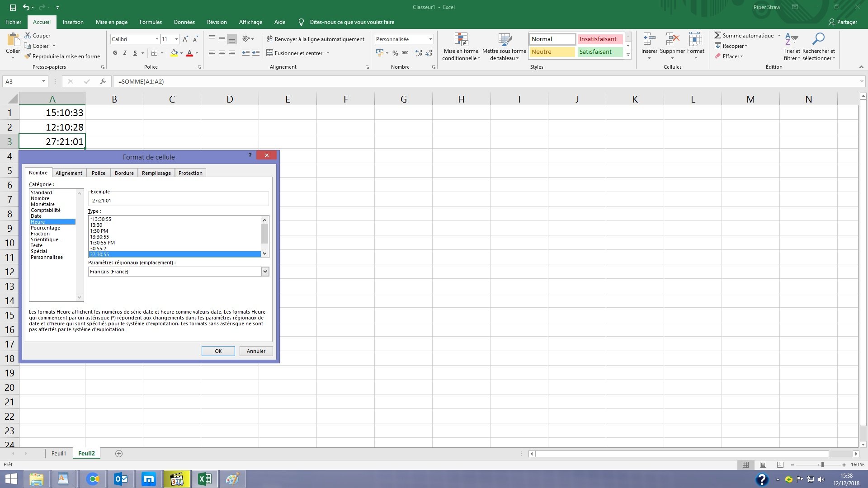Click the Windows Start button
Screen dimensions: 868x488
pyautogui.click(x=11, y=479)
